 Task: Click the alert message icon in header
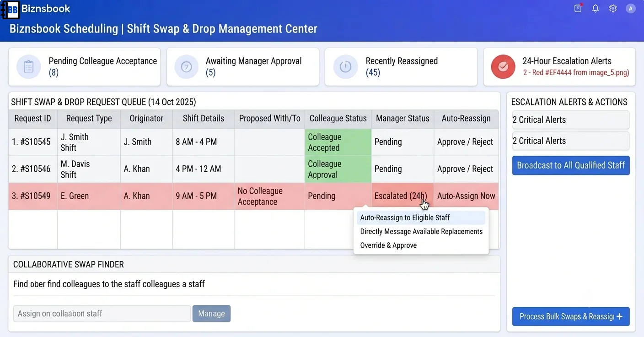(578, 8)
